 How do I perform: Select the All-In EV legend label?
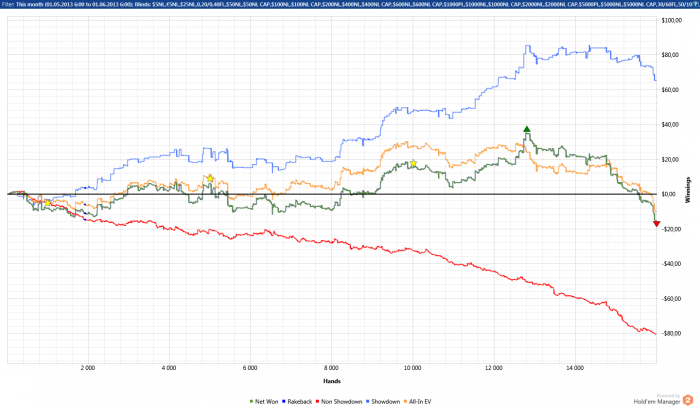(x=420, y=401)
